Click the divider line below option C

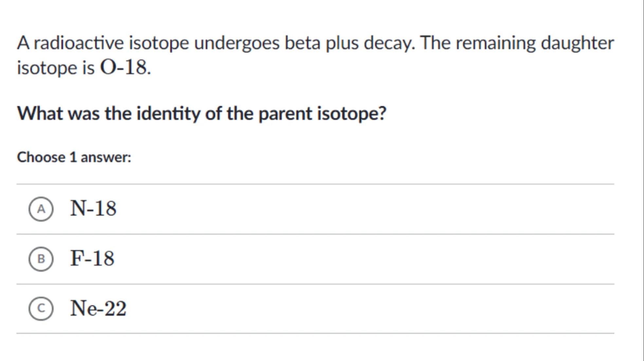(315, 333)
